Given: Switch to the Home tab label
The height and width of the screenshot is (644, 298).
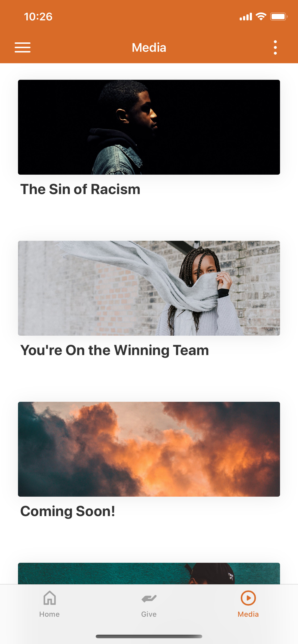Looking at the screenshot, I should (50, 614).
